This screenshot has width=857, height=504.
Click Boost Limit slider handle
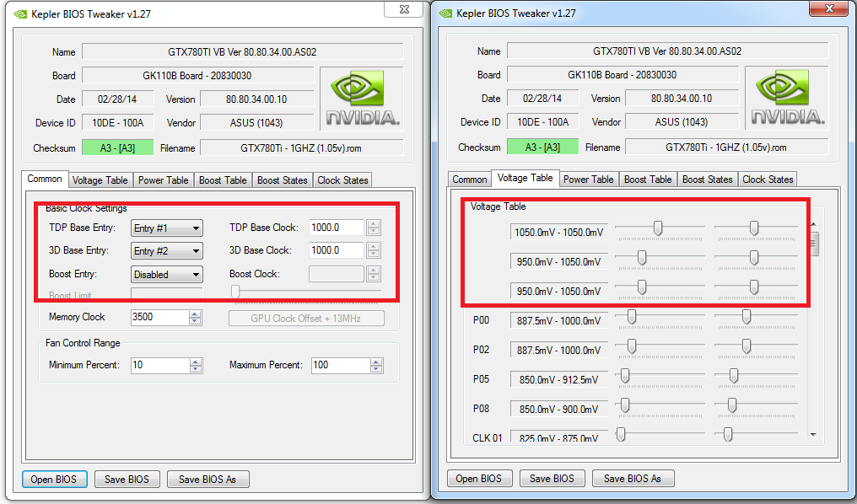(235, 292)
